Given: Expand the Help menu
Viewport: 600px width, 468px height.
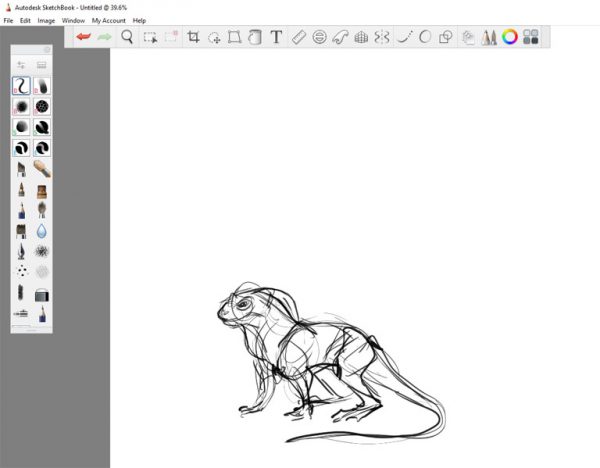Looking at the screenshot, I should pyautogui.click(x=139, y=20).
